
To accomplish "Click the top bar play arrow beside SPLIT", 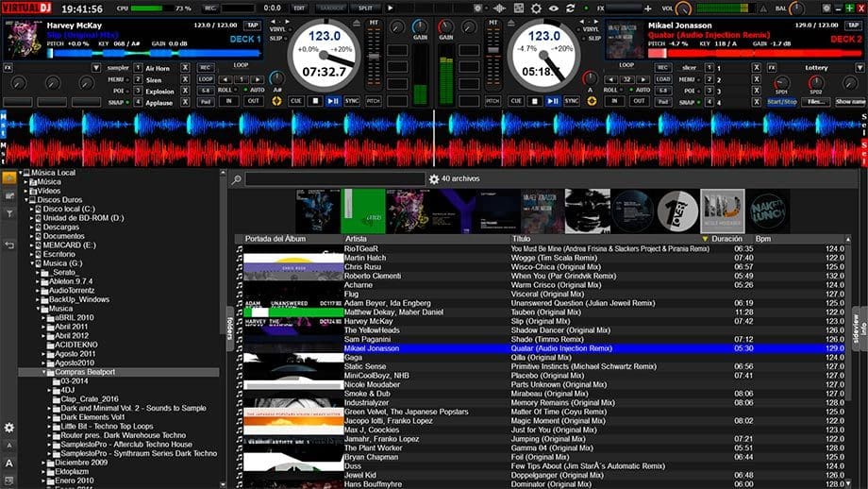I will tap(391, 8).
